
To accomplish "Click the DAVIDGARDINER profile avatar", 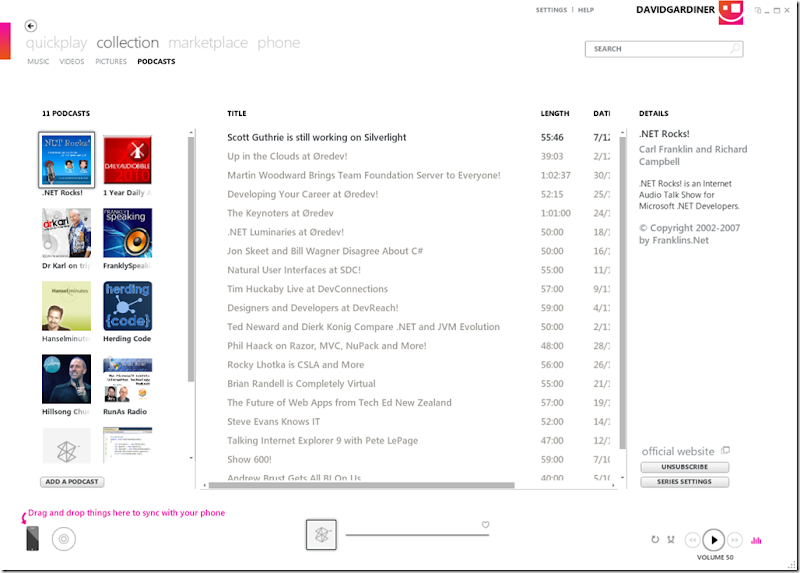I will coord(731,12).
